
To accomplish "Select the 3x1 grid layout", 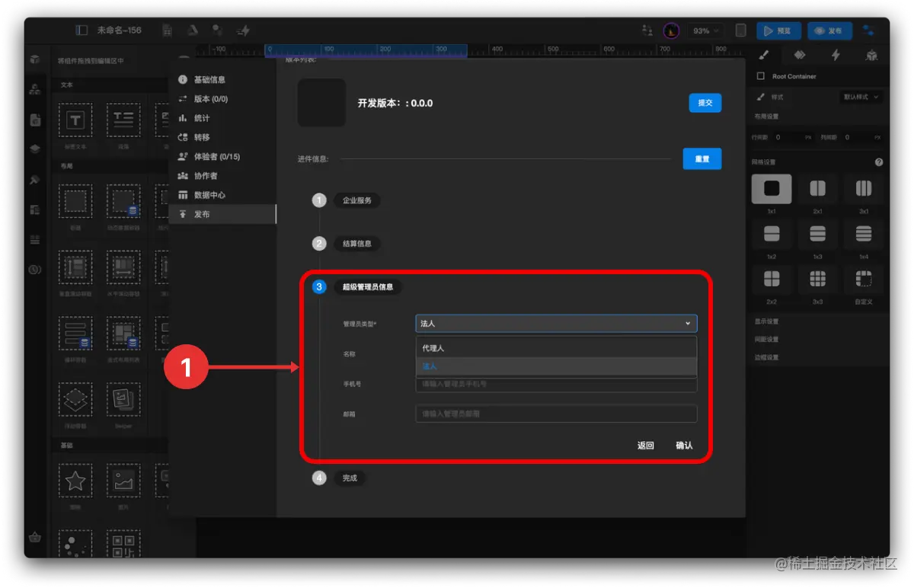I will click(x=863, y=189).
